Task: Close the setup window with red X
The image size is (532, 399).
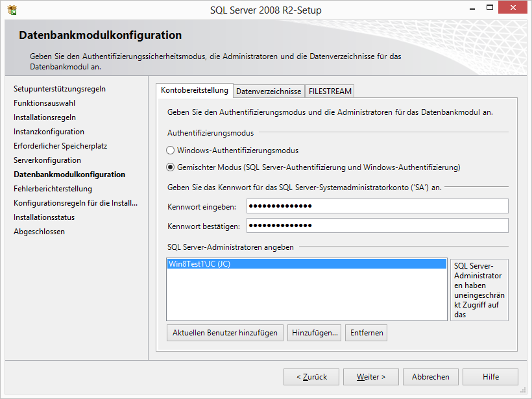Action: (x=513, y=8)
